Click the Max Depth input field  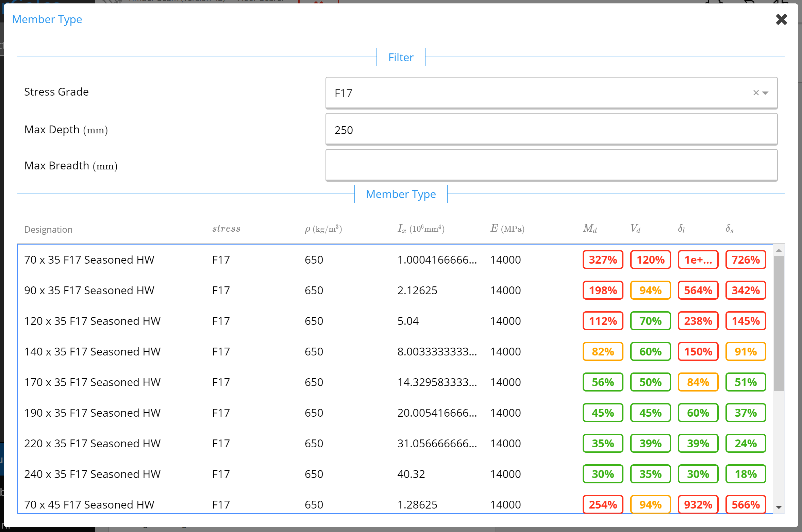click(x=551, y=130)
